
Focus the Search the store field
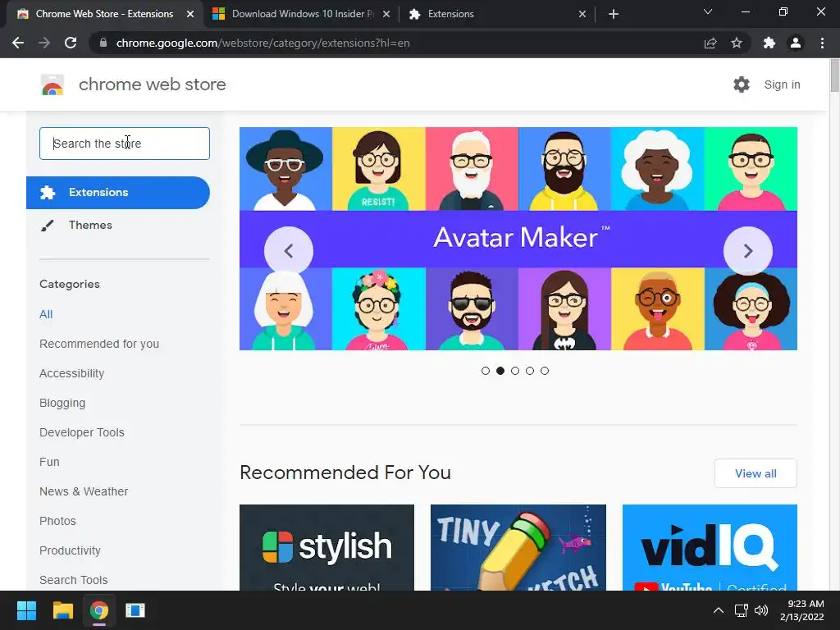pos(125,144)
